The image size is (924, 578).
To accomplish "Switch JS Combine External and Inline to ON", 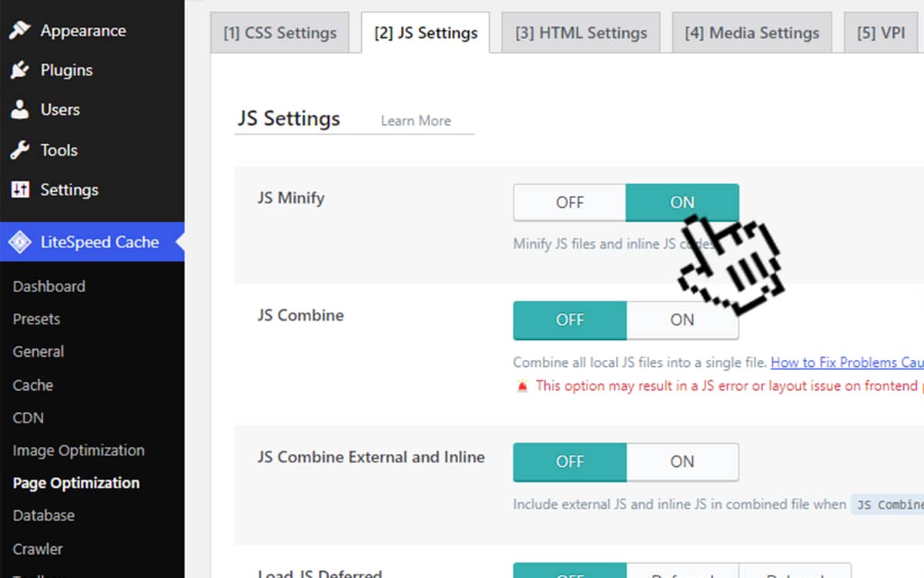I will click(x=682, y=462).
